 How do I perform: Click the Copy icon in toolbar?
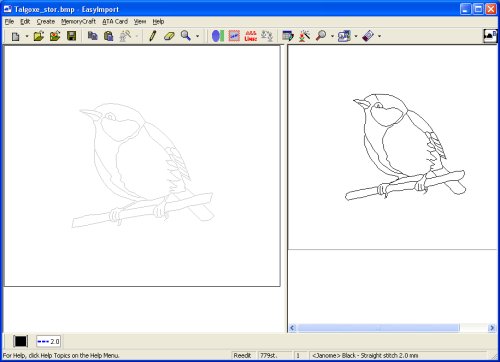tap(92, 36)
